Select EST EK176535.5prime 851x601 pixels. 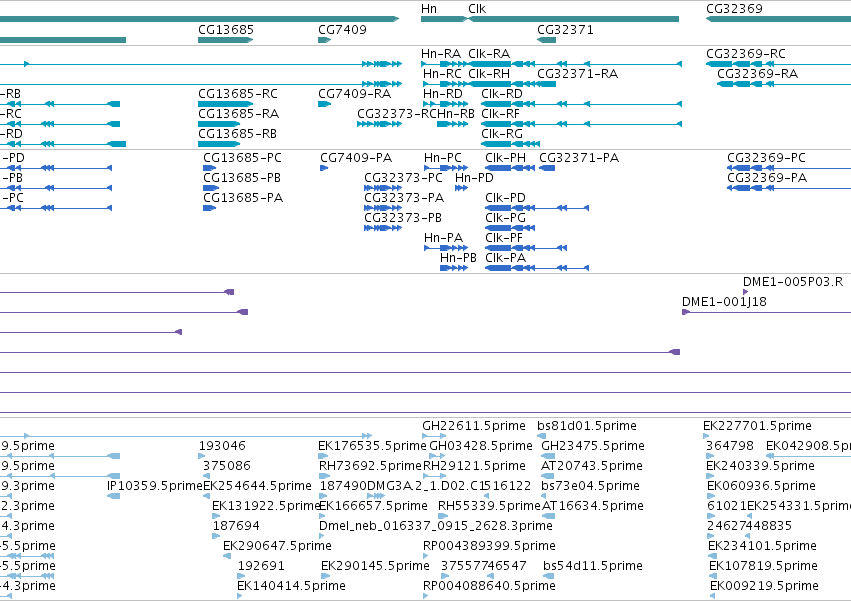pos(372,446)
